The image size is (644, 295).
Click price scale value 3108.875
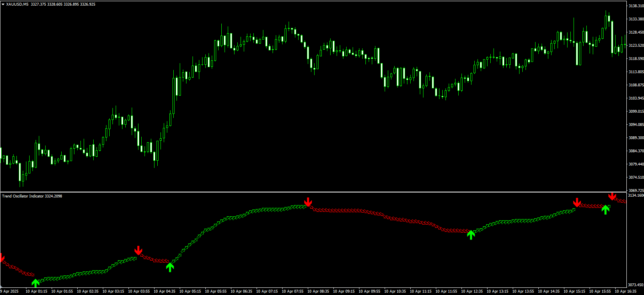(636, 85)
